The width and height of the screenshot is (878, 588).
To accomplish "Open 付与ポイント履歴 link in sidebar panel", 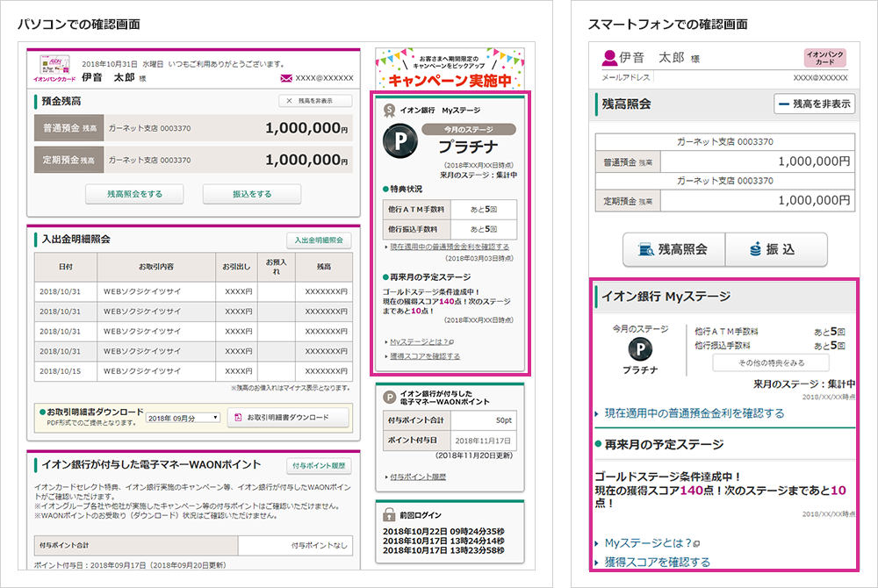I will [418, 477].
